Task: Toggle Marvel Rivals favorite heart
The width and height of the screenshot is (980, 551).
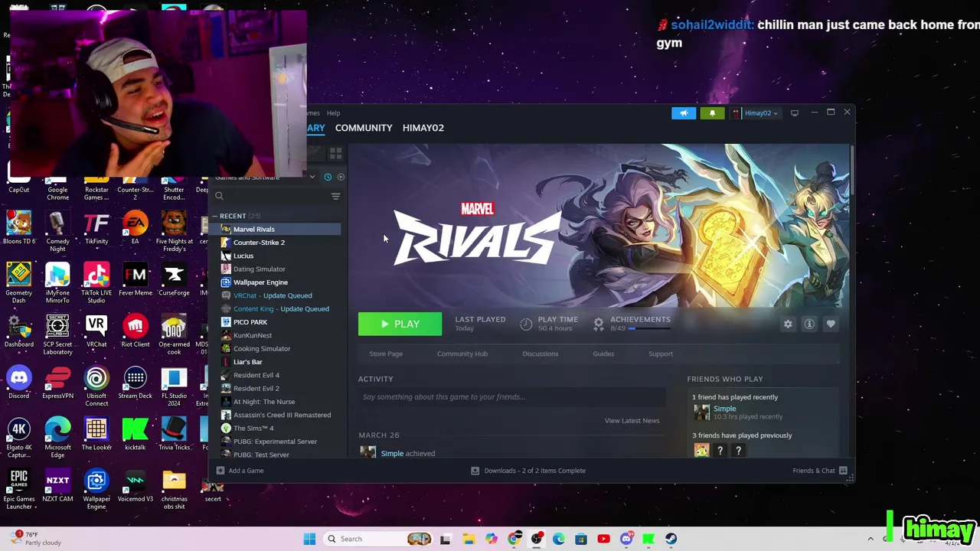Action: pos(831,324)
